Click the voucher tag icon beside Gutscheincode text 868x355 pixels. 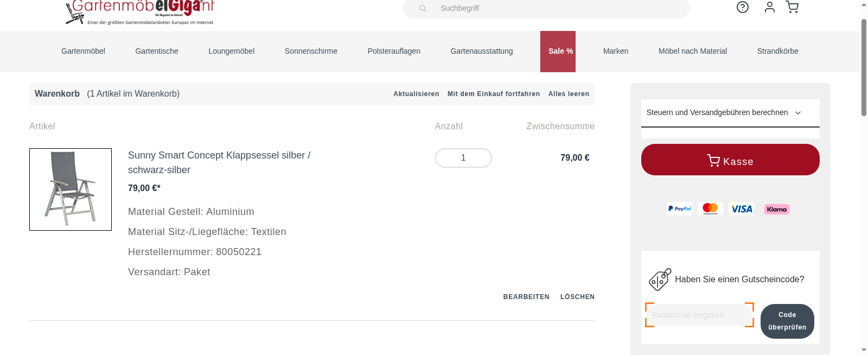coord(659,279)
